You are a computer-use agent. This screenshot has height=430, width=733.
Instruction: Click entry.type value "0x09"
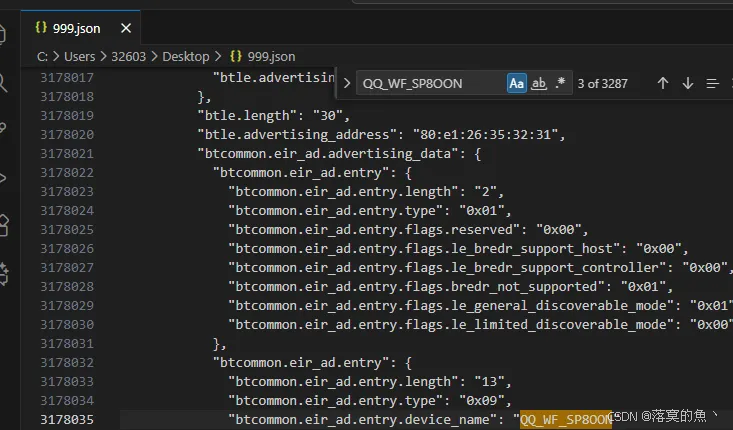click(x=481, y=401)
